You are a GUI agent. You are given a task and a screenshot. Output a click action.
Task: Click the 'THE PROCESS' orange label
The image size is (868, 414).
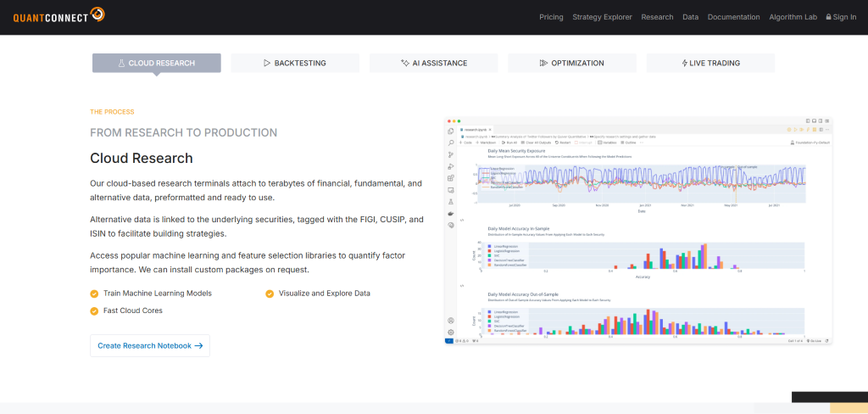pyautogui.click(x=113, y=111)
